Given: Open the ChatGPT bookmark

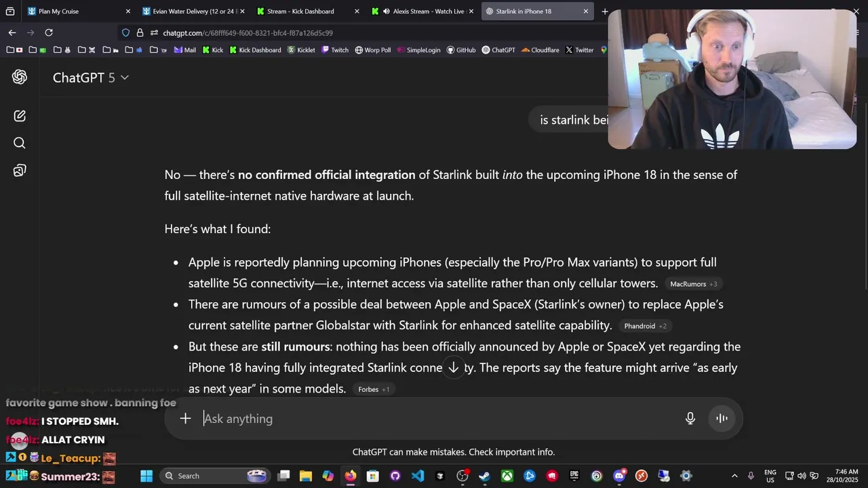Looking at the screenshot, I should point(498,50).
